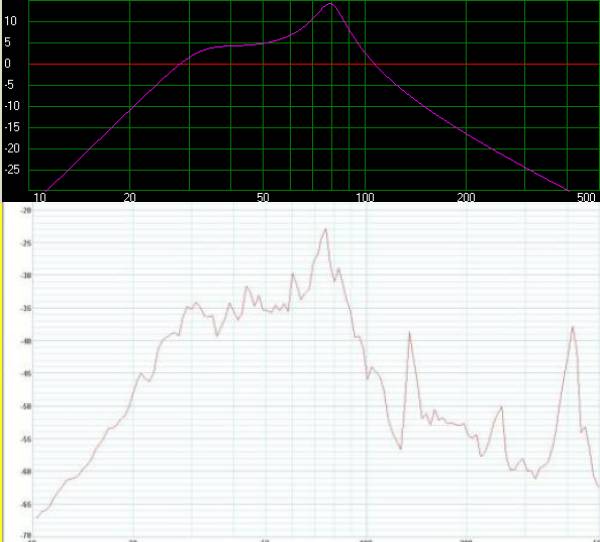This screenshot has width=600, height=542.
Task: Click the 10 dB label on top chart's vertical axis
Action: tap(10, 21)
